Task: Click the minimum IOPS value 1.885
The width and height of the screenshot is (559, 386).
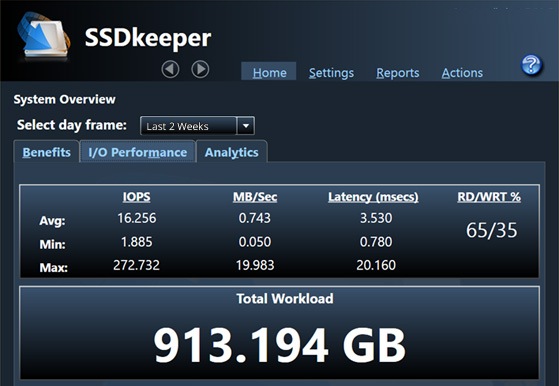Action: point(137,242)
